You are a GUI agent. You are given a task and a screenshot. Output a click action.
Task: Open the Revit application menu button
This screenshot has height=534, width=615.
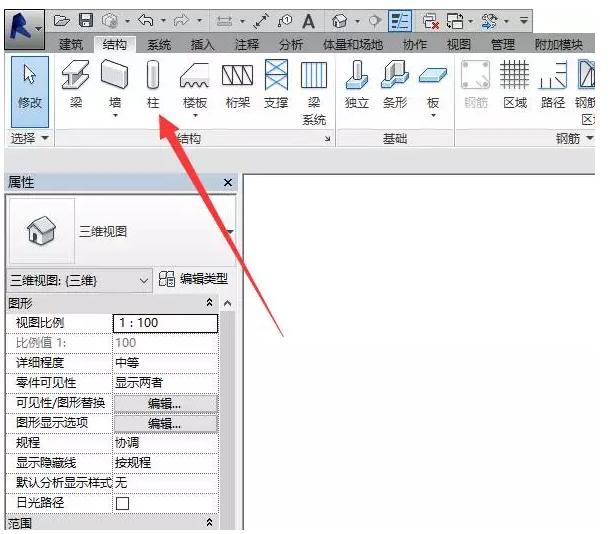click(x=25, y=29)
